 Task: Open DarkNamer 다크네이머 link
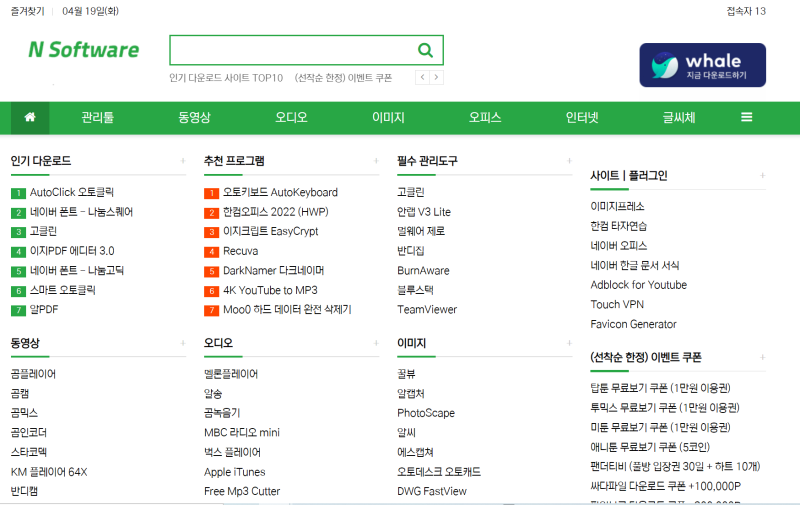(273, 270)
